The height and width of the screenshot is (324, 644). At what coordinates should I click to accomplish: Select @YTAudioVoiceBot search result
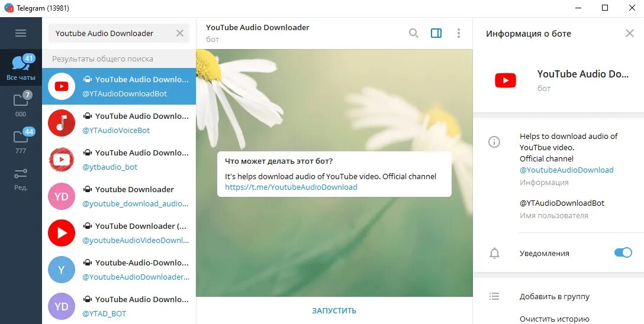[x=119, y=123]
